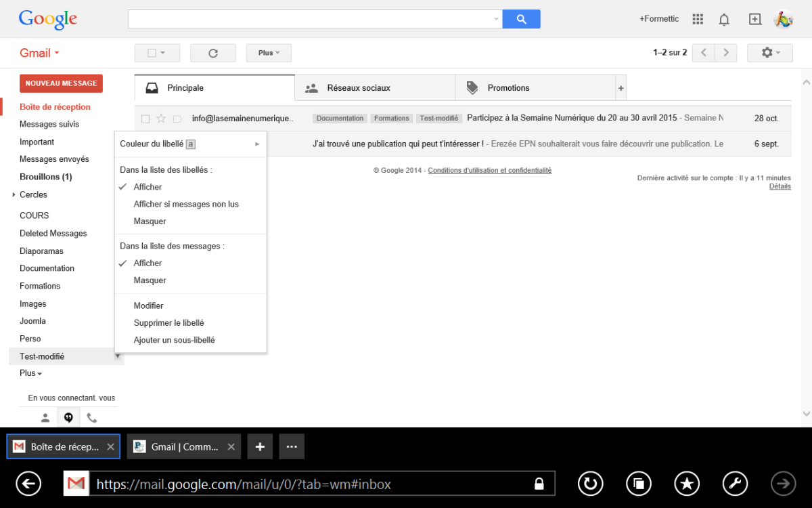Click the browser forward arrow

coord(784,484)
